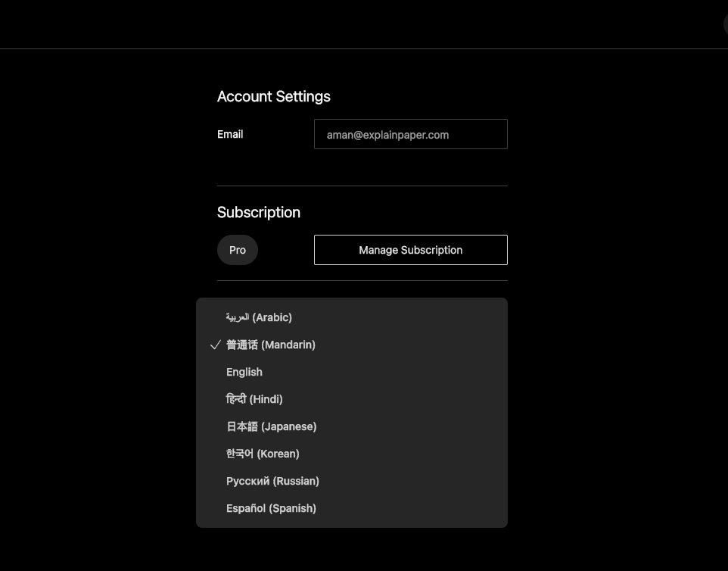
Task: Click the Subscription section heading
Action: (259, 212)
